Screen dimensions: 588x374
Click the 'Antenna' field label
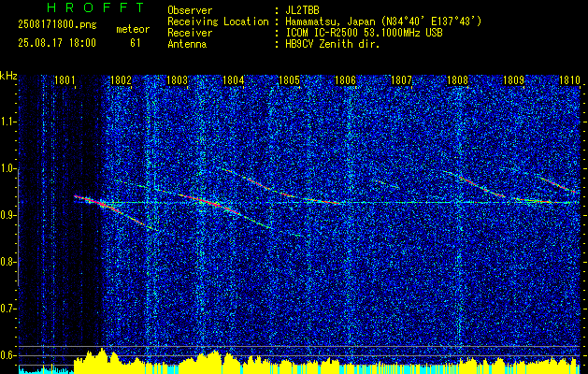click(187, 44)
